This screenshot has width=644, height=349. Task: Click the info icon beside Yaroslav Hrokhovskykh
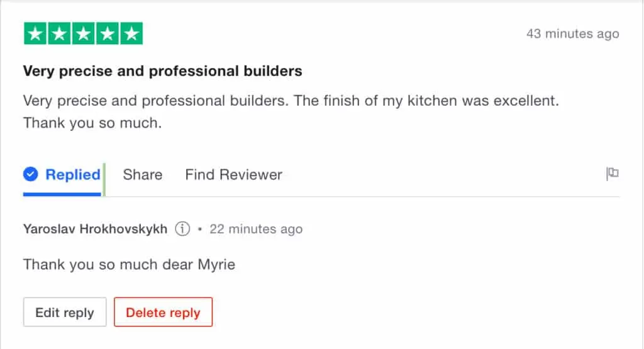point(182,229)
